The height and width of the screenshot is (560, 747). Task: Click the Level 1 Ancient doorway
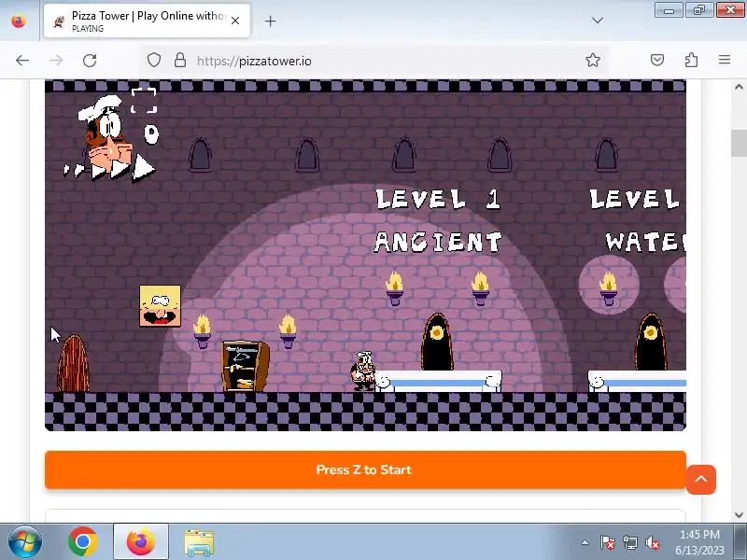tap(437, 342)
